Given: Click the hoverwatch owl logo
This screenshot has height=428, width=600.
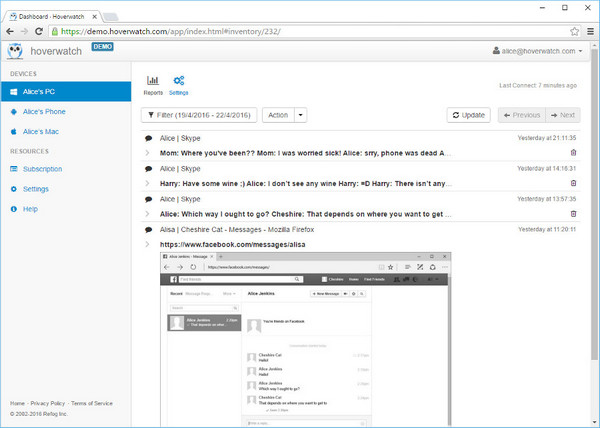Looking at the screenshot, I should (15, 51).
